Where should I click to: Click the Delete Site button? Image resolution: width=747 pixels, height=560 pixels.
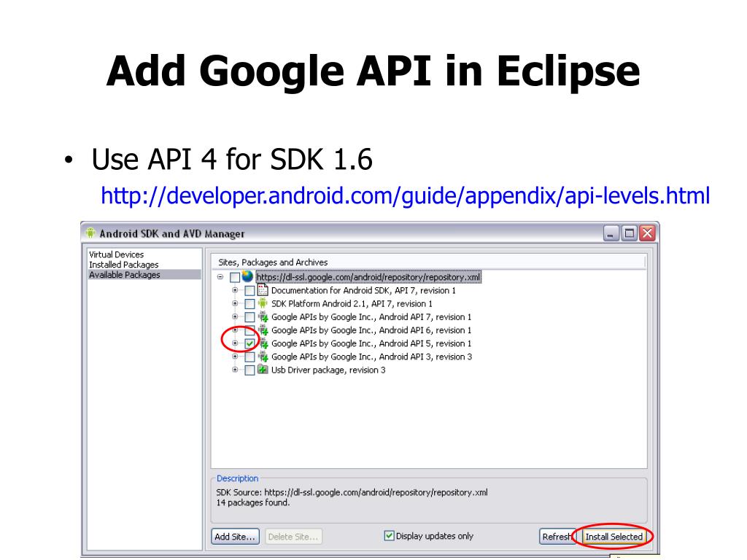point(293,537)
